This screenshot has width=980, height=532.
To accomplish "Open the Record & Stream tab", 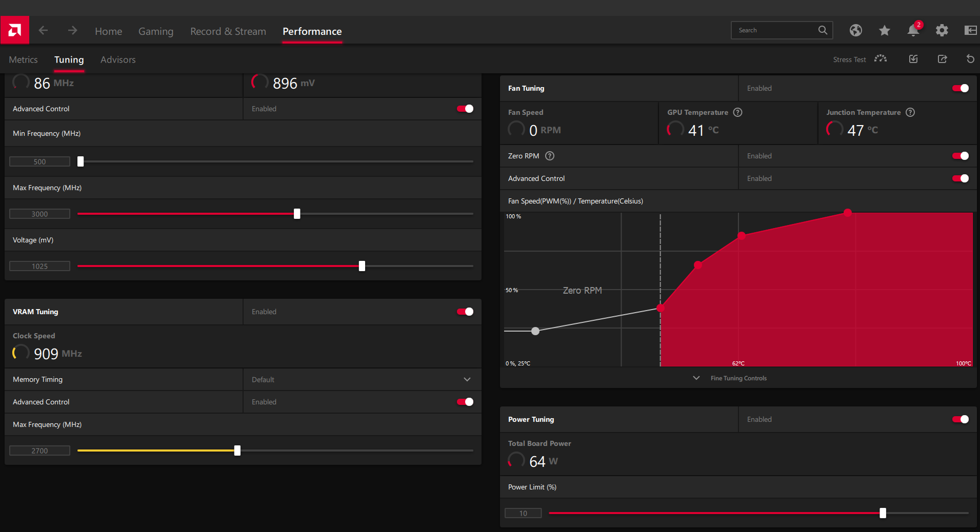I will [228, 31].
